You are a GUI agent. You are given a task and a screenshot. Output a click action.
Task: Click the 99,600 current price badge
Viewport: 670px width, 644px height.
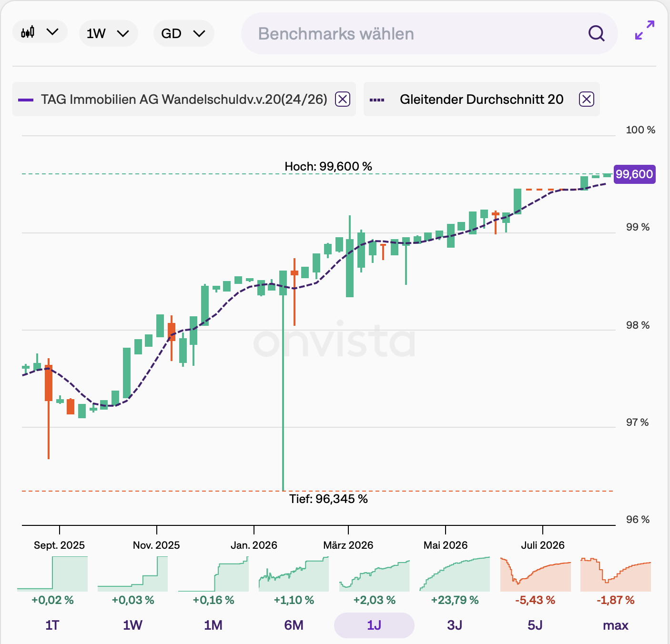coord(634,174)
